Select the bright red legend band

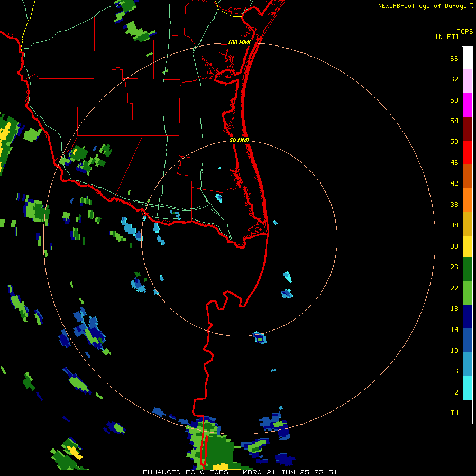[x=467, y=152]
